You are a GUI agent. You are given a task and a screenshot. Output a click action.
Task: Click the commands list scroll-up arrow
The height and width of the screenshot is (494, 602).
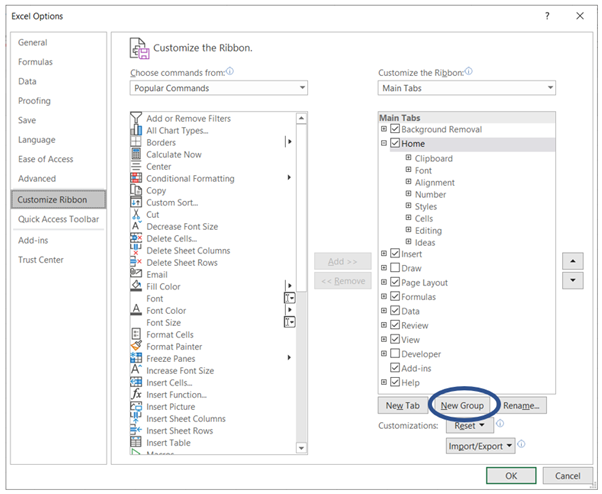[x=301, y=118]
